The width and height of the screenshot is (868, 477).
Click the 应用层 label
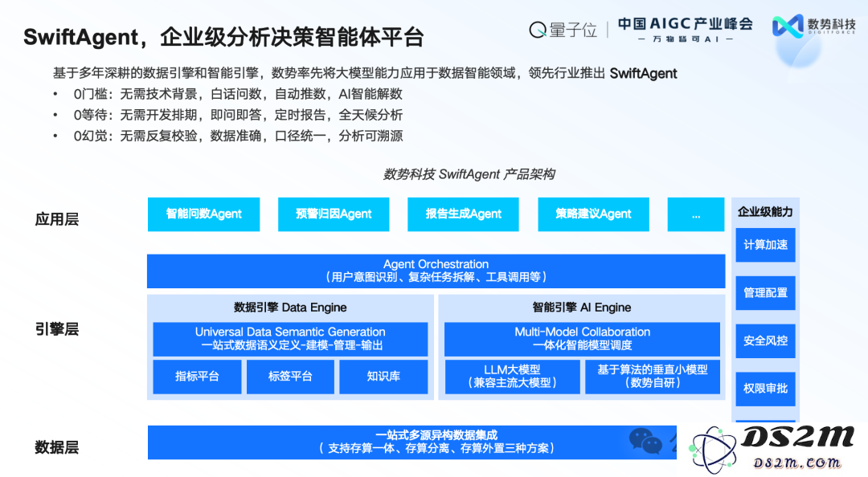click(x=56, y=219)
